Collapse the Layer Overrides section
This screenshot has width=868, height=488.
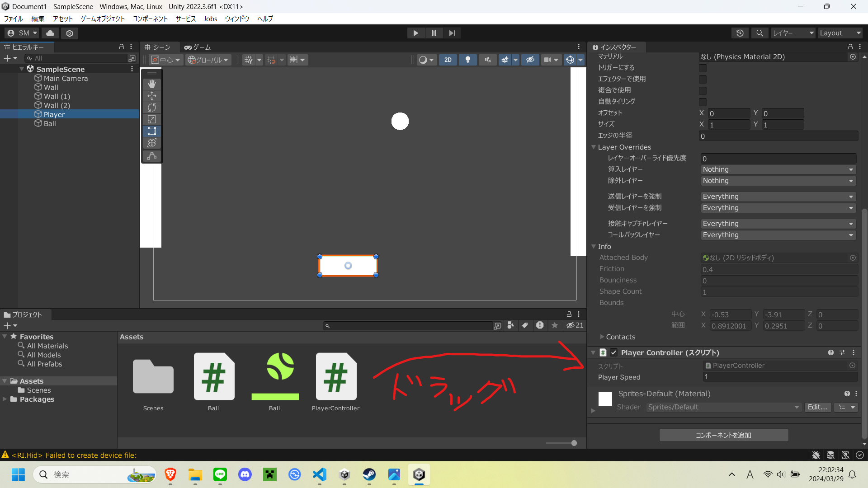point(594,147)
